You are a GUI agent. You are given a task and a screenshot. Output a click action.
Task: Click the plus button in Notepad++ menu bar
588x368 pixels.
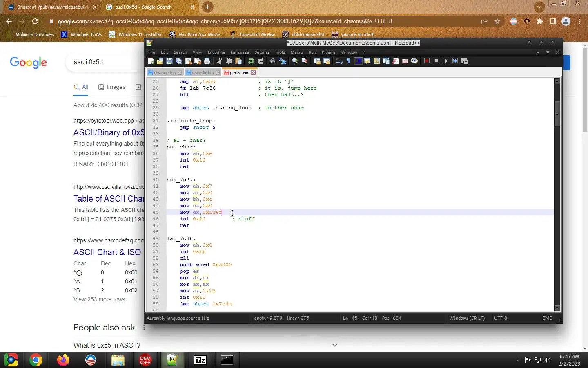pos(538,52)
